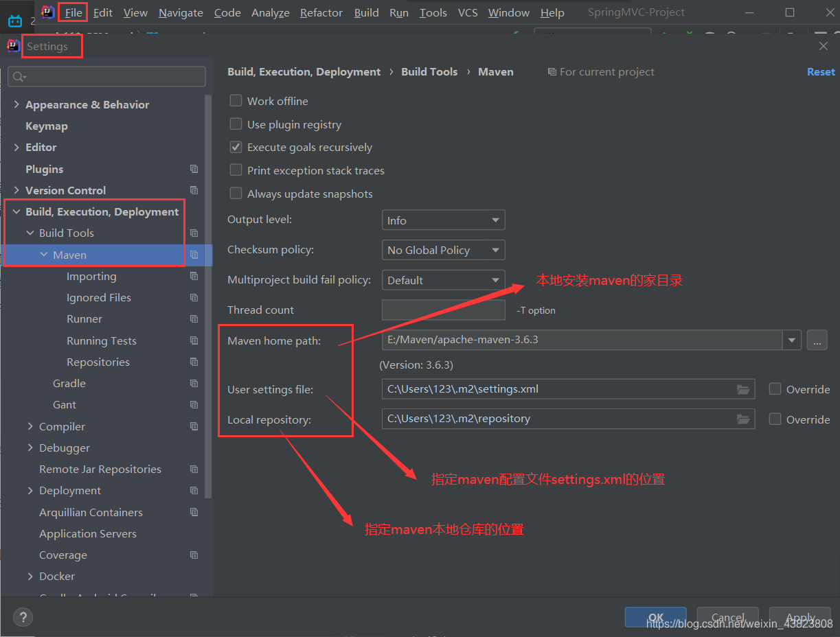Open Maven home path dropdown arrow
The width and height of the screenshot is (840, 637).
point(792,340)
